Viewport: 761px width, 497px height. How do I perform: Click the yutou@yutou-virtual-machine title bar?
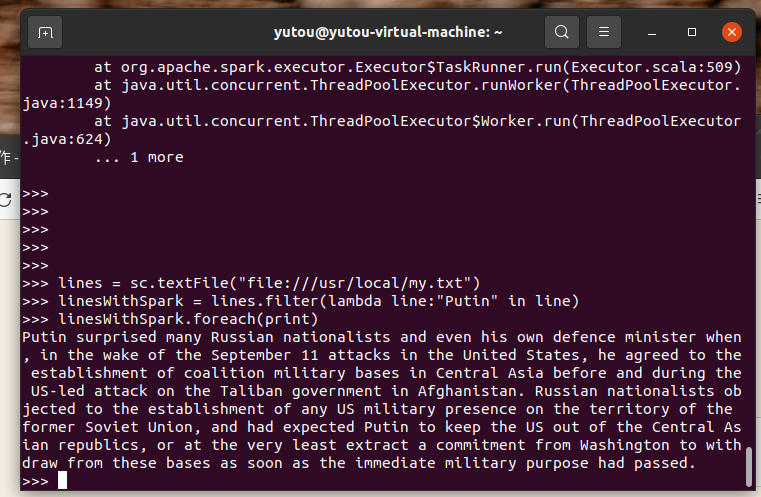(388, 33)
